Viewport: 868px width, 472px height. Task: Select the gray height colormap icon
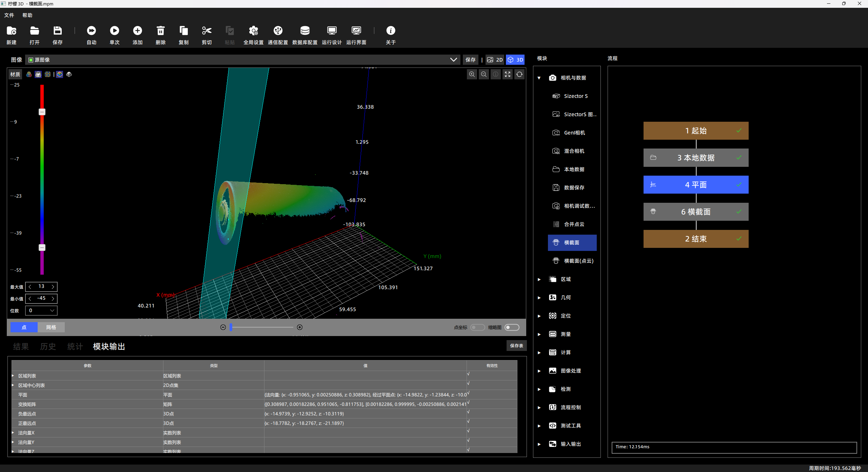coord(69,74)
